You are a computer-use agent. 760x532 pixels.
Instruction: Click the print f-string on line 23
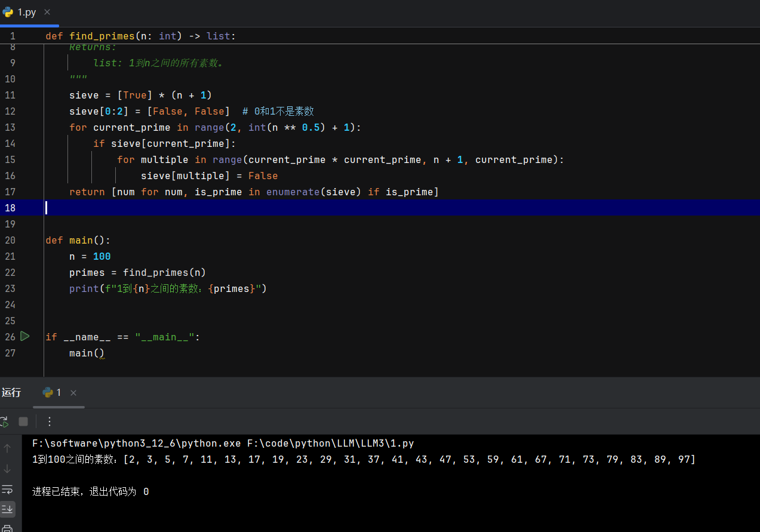pos(168,288)
